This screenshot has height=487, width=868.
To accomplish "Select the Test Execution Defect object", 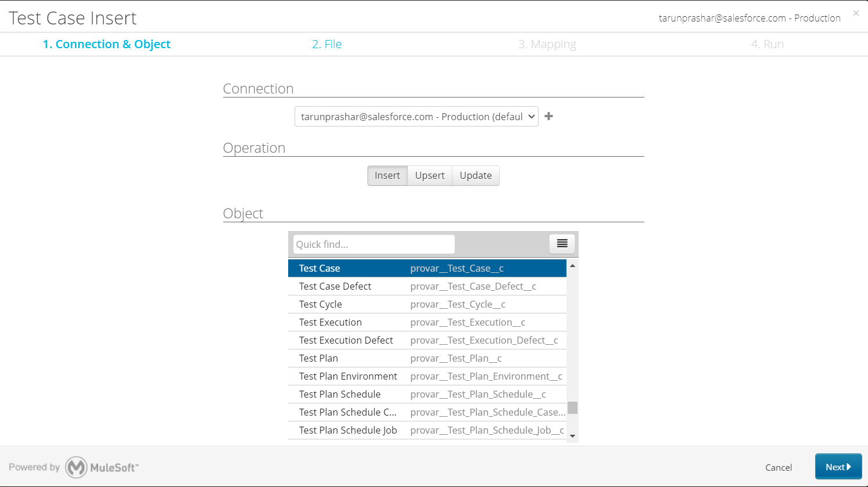I will (x=427, y=340).
